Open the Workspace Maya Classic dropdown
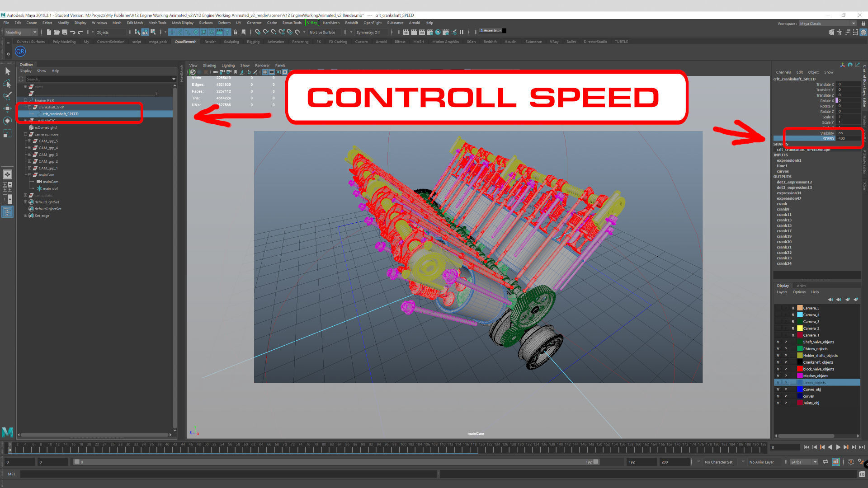Screen dimensions: 868x488 click(827, 23)
